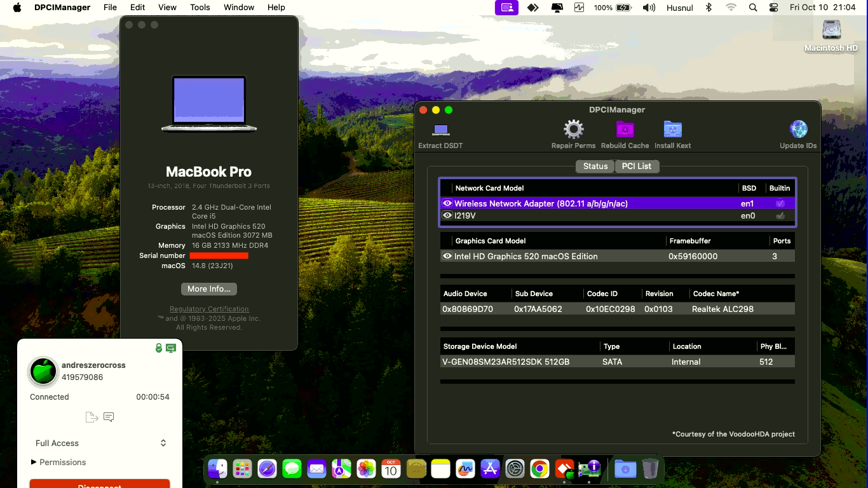This screenshot has width=868, height=488.
Task: Switch to the Status tab
Action: coord(595,166)
